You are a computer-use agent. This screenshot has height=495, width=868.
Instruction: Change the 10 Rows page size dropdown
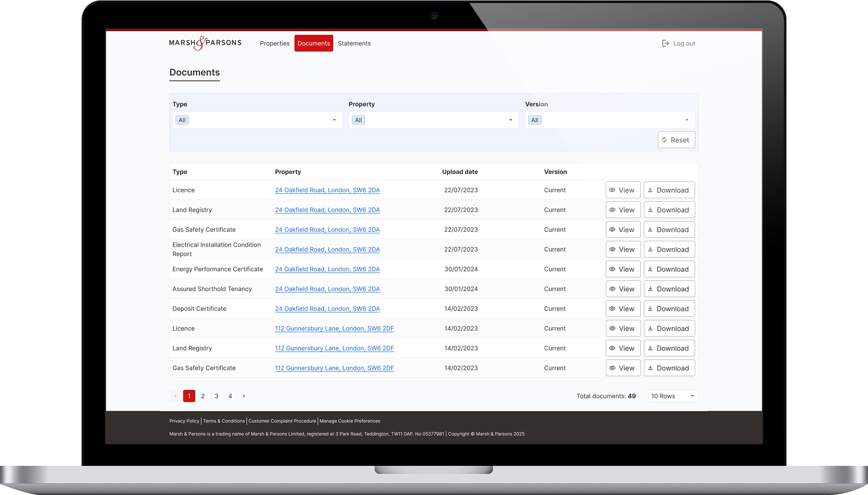pos(673,396)
